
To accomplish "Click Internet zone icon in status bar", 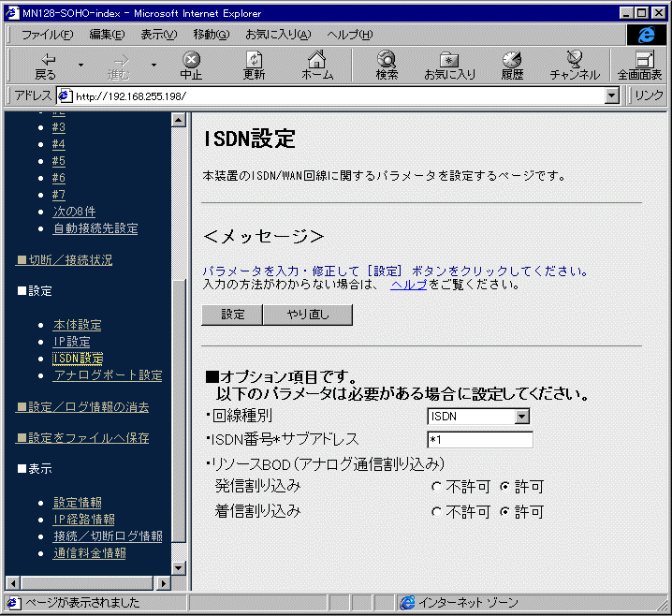I will click(x=407, y=602).
